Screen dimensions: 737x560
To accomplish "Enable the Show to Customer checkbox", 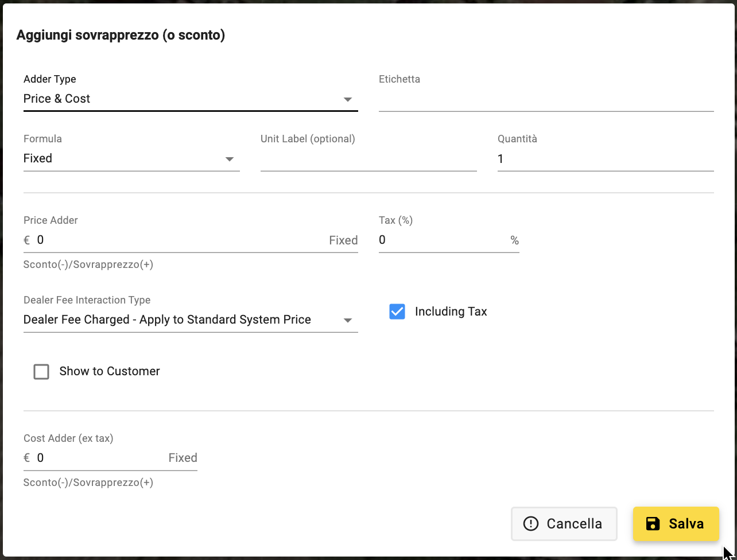I will click(41, 372).
